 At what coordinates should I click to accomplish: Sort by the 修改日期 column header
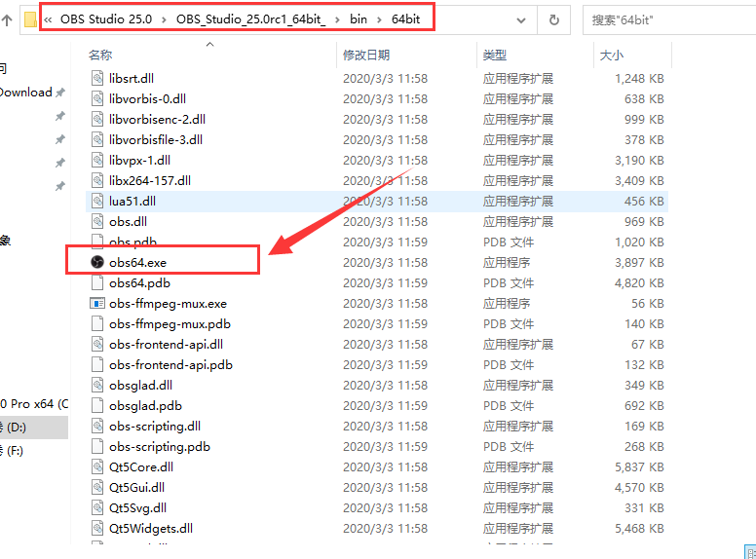366,55
